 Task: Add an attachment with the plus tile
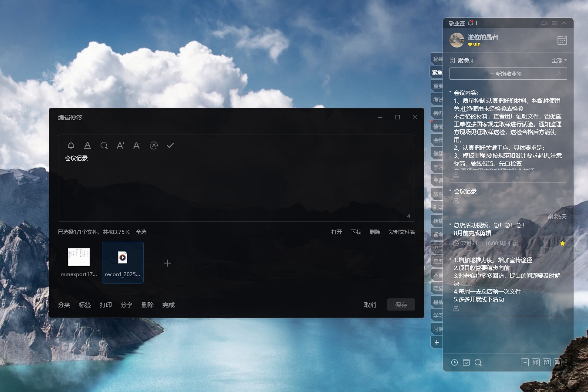[x=167, y=263]
